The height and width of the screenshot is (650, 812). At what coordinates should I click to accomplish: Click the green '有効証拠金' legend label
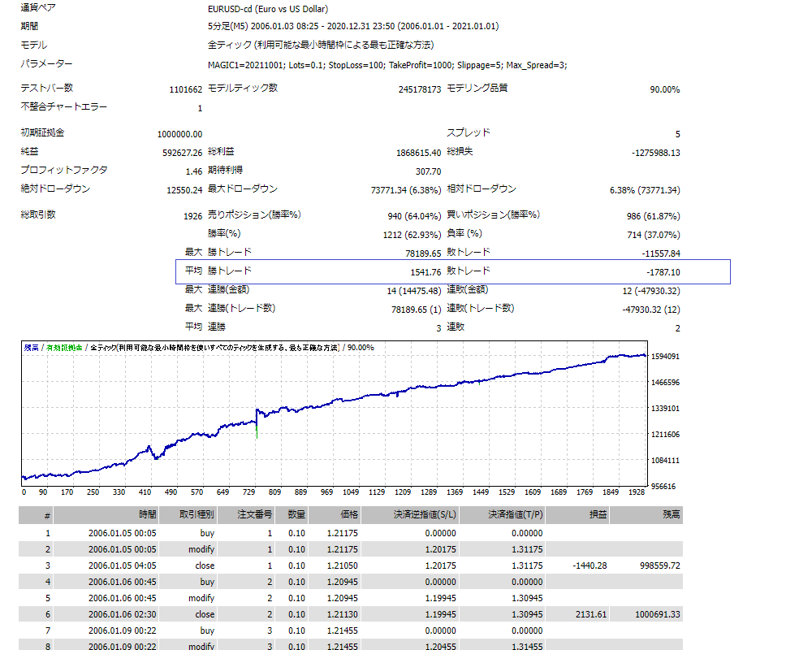pos(64,347)
